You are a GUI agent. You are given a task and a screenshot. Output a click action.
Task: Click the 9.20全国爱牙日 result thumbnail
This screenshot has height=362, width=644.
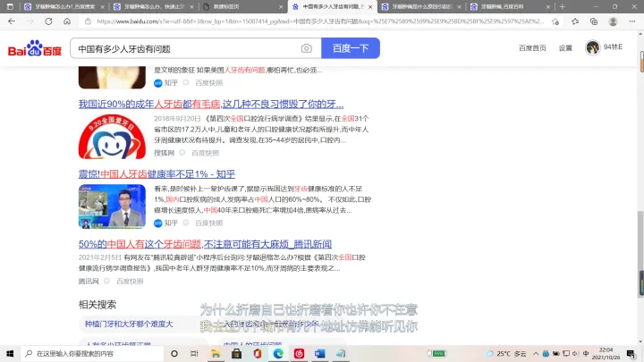[112, 136]
